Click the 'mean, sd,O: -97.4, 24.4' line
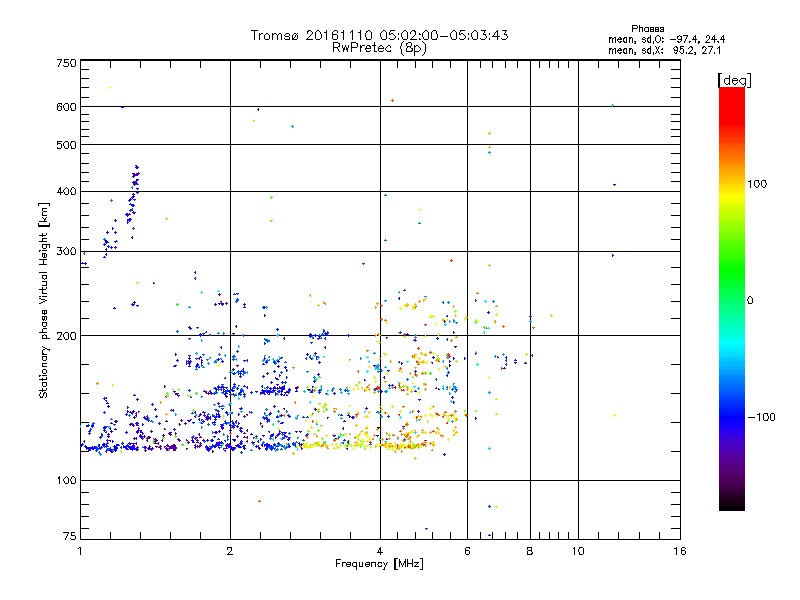The image size is (800, 600). (666, 39)
